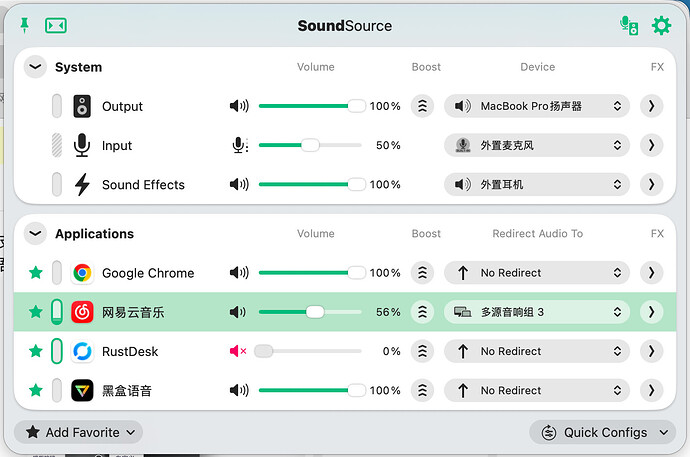Expand FX panel for RustDesk
The image size is (690, 457).
pyautogui.click(x=652, y=351)
